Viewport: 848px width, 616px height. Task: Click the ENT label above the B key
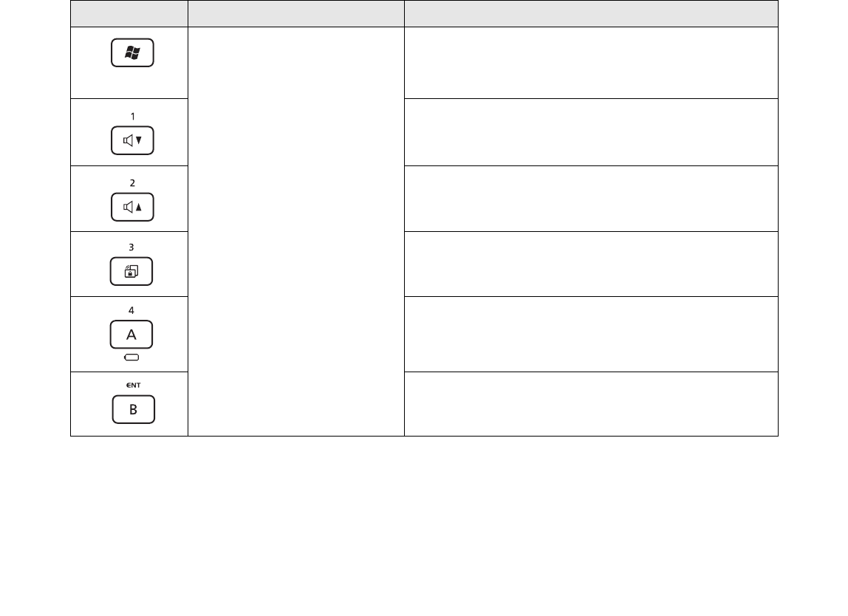point(133,386)
